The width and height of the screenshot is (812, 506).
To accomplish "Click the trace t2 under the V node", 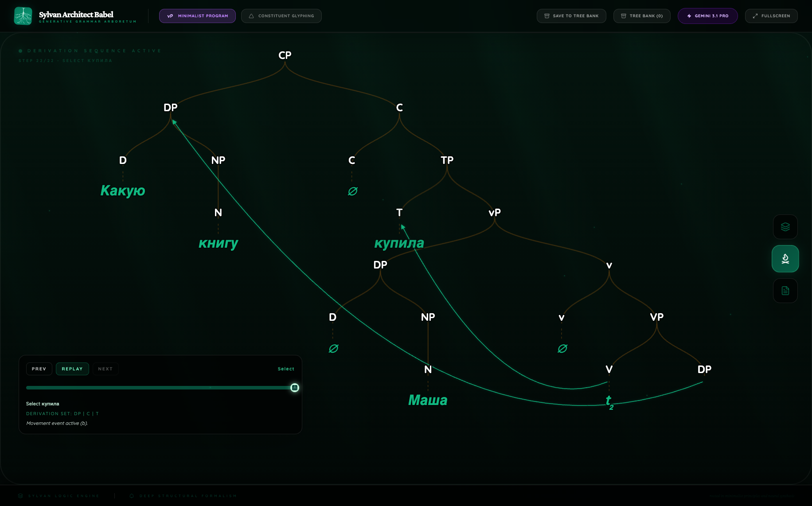I will pyautogui.click(x=609, y=401).
